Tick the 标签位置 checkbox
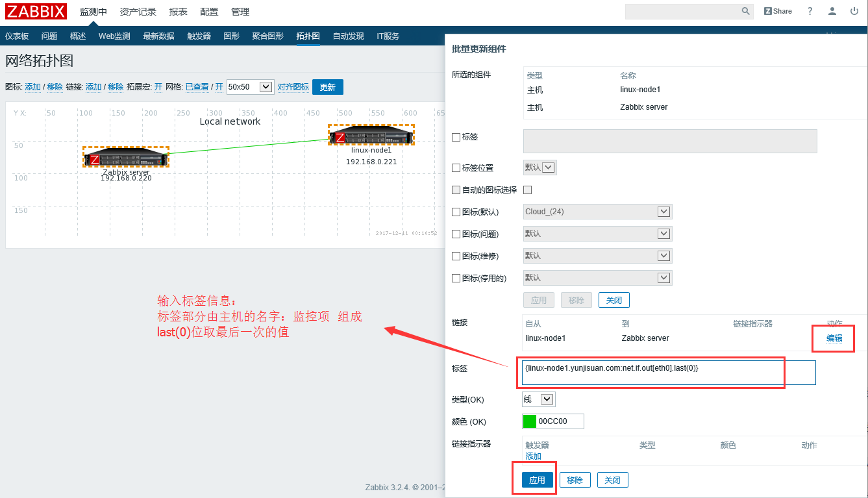Image resolution: width=868 pixels, height=498 pixels. [x=456, y=168]
